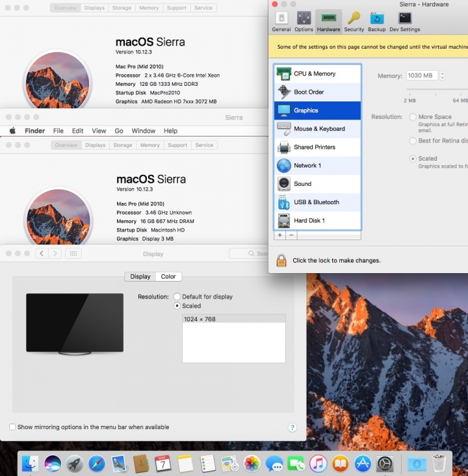The height and width of the screenshot is (476, 468).
Task: Remove hardware with the minus button
Action: point(291,235)
